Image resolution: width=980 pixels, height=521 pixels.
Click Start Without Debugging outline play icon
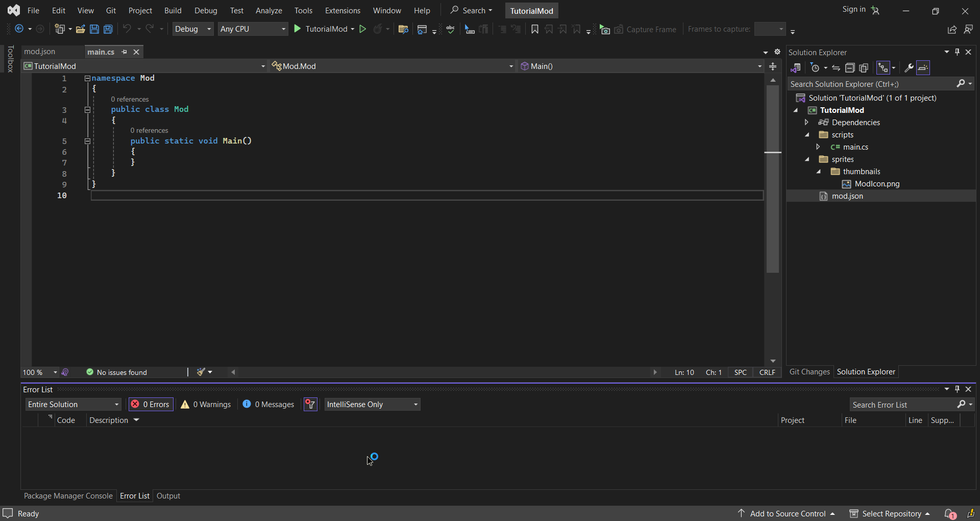coord(363,29)
